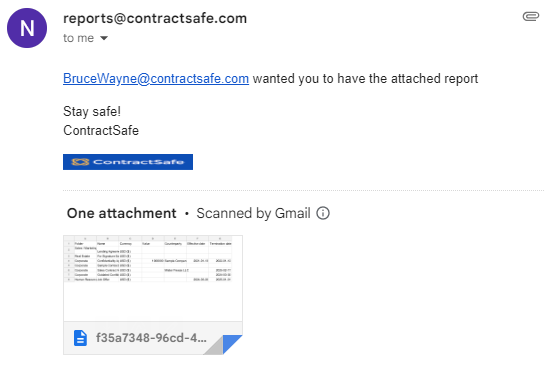The width and height of the screenshot is (545, 368).
Task: Click the f35a7348-96cd-4... file name
Action: (151, 338)
